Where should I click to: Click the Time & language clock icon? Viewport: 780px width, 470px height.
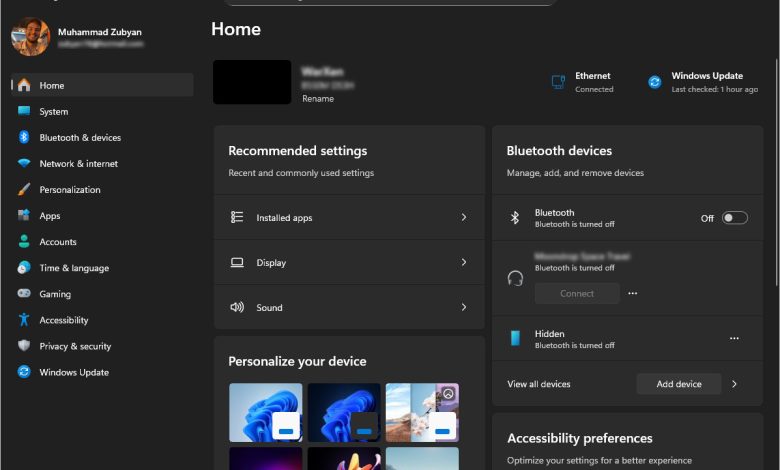[24, 268]
